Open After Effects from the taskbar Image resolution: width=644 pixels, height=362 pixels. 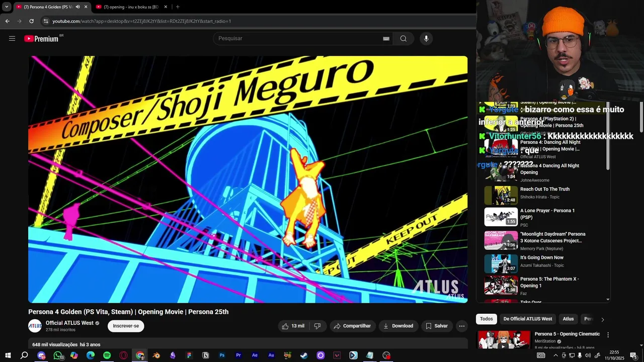coord(255,355)
